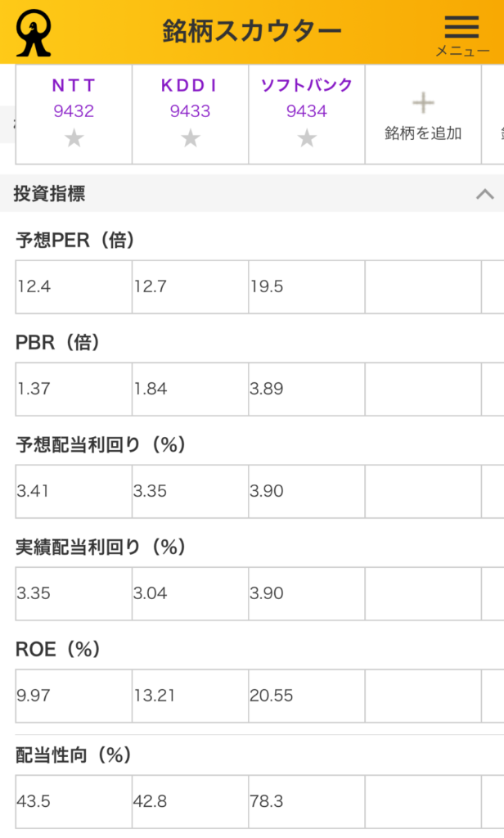Click the 投資指標 section header
Screen dimensions: 504x838
[49, 194]
